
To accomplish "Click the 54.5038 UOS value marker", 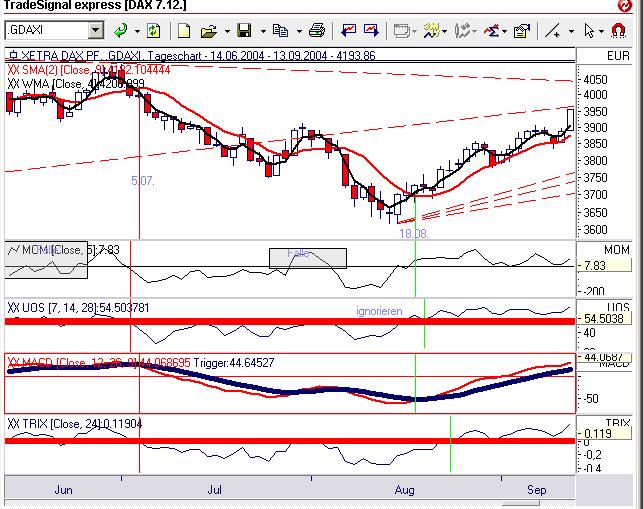I will click(605, 318).
